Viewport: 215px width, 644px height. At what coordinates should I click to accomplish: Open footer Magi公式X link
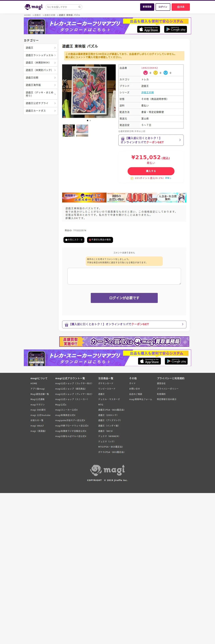(61, 405)
